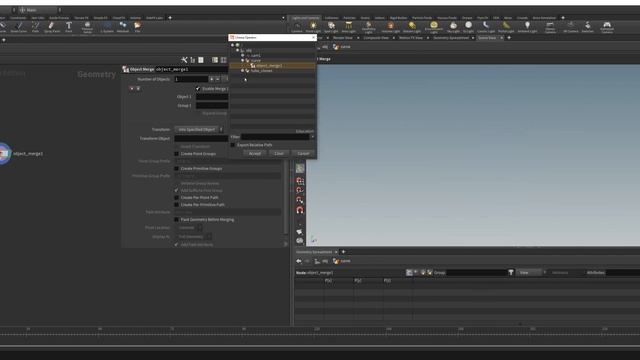Click the Geometry Spreadsheet back arrow

click(x=299, y=261)
